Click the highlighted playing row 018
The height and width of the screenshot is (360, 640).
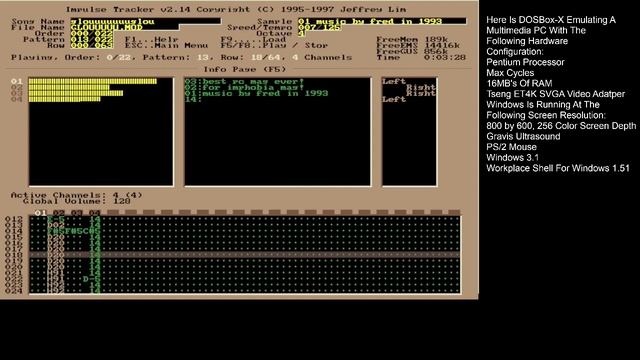245,255
